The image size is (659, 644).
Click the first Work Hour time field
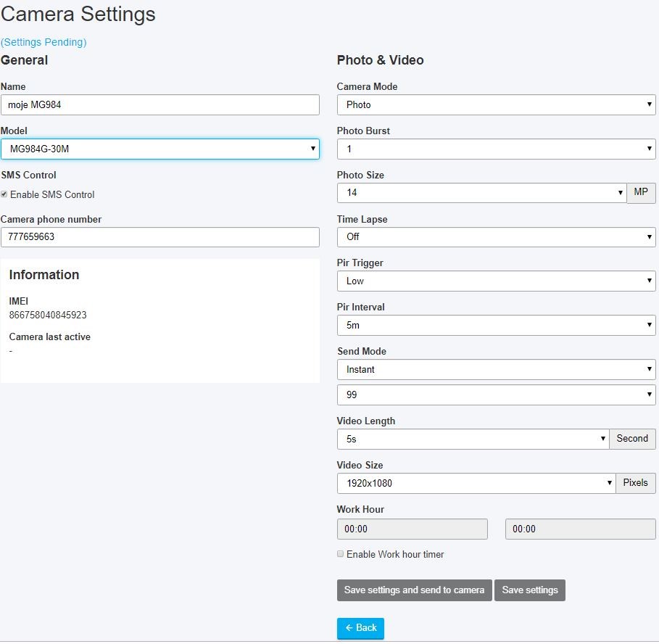coord(413,529)
